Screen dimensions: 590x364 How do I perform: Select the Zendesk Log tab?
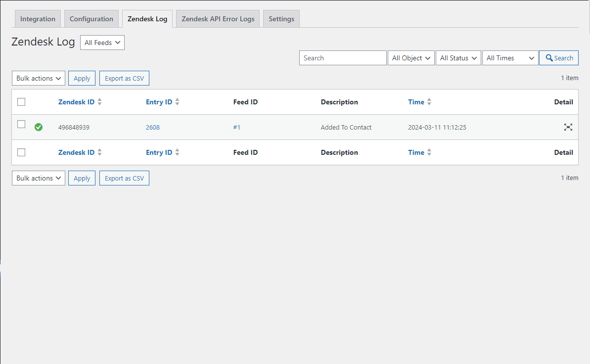147,19
